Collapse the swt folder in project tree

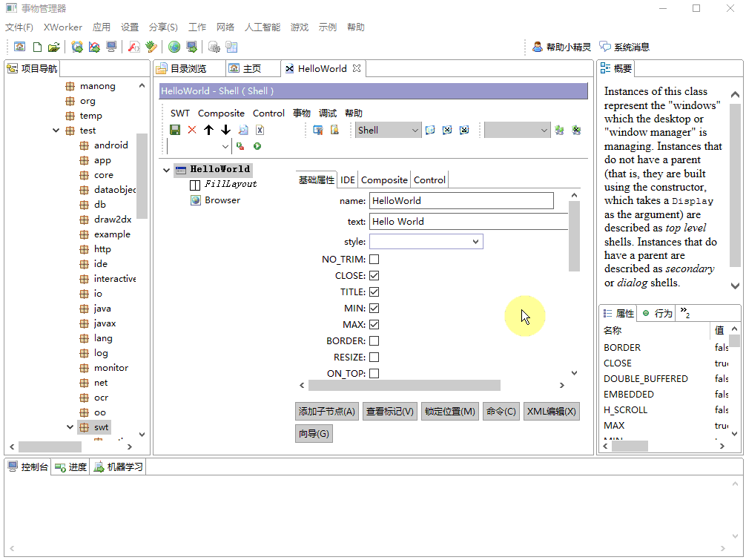pyautogui.click(x=70, y=427)
